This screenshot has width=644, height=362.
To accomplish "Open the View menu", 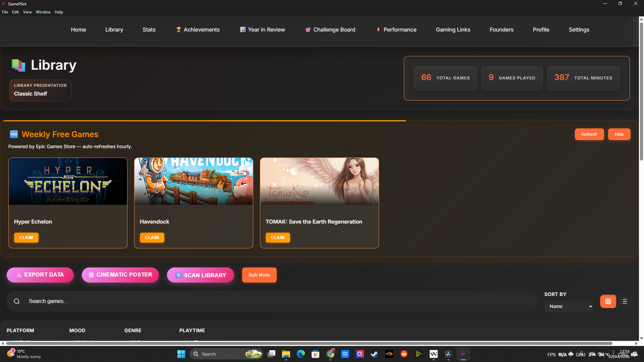I will click(27, 12).
